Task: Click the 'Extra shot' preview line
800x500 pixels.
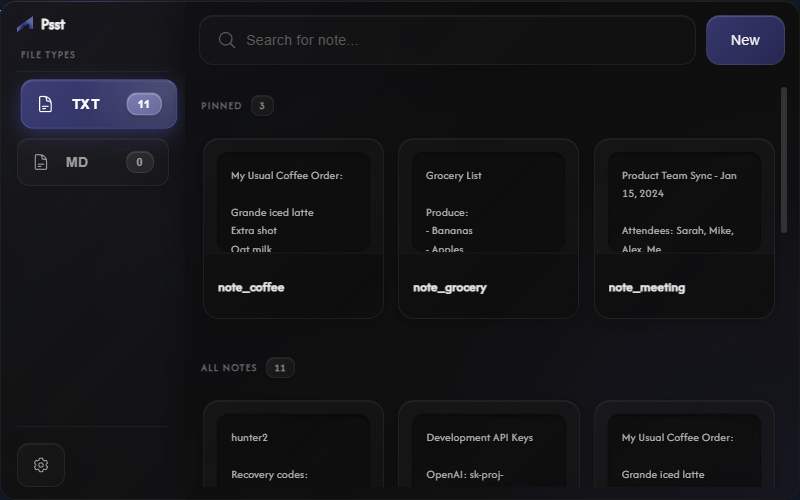Action: tap(254, 231)
